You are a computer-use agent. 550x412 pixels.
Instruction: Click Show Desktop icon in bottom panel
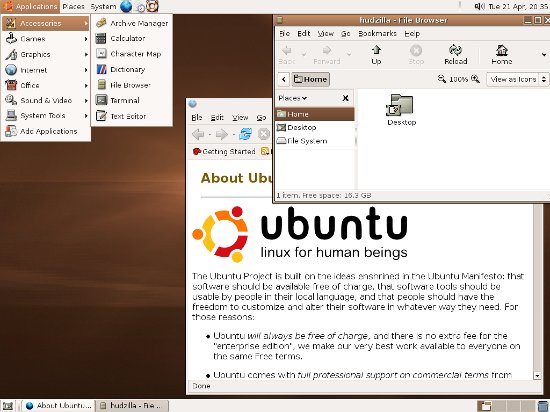(8, 406)
